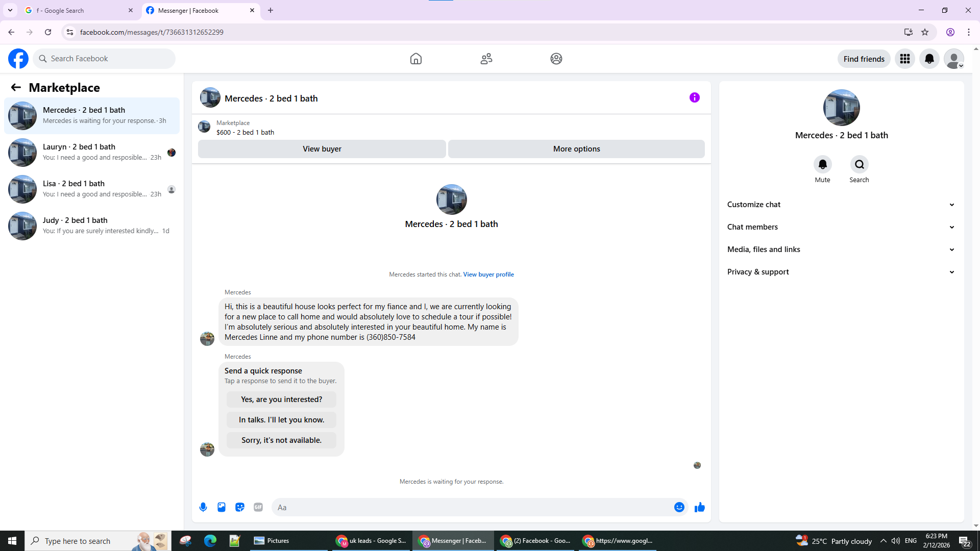This screenshot has height=551, width=980.
Task: Reload the current page
Action: tap(48, 32)
